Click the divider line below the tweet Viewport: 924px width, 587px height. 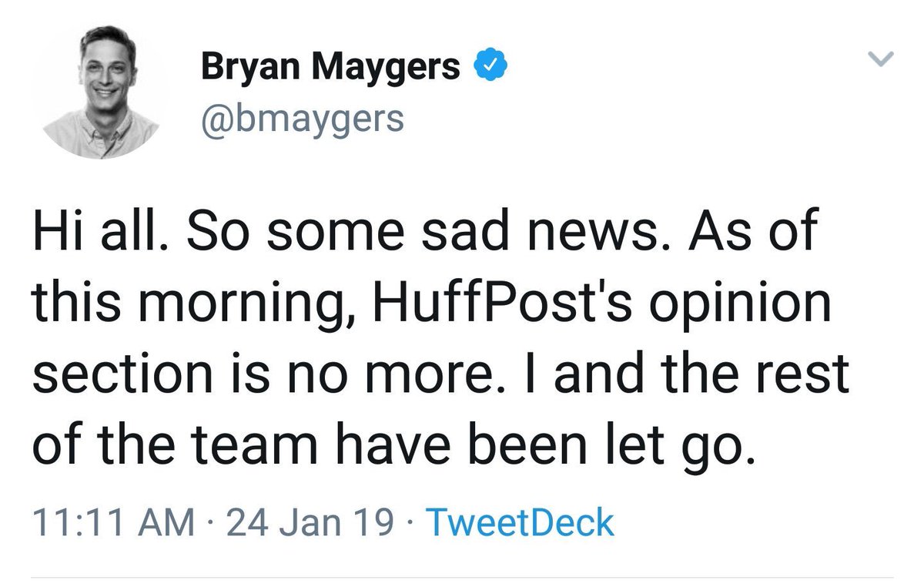pos(462,577)
